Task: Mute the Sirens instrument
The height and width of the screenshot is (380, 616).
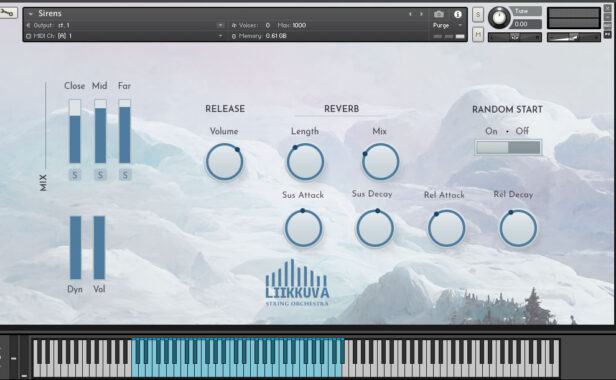Action: [x=478, y=35]
